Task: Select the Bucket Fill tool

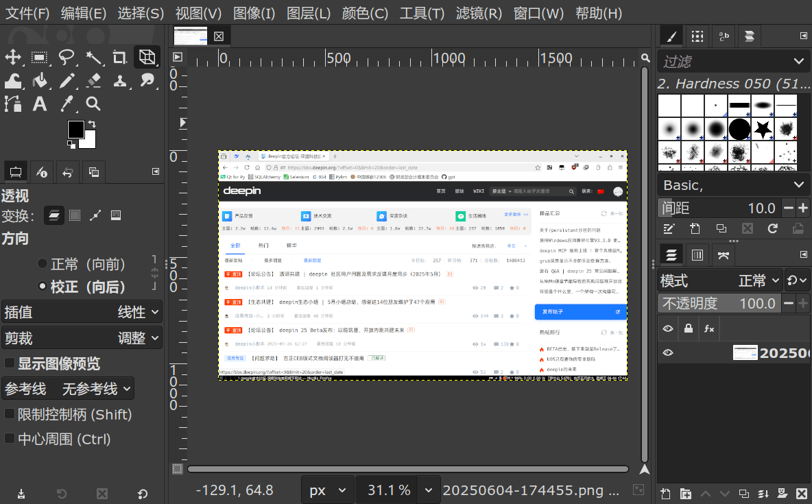Action: [39, 80]
